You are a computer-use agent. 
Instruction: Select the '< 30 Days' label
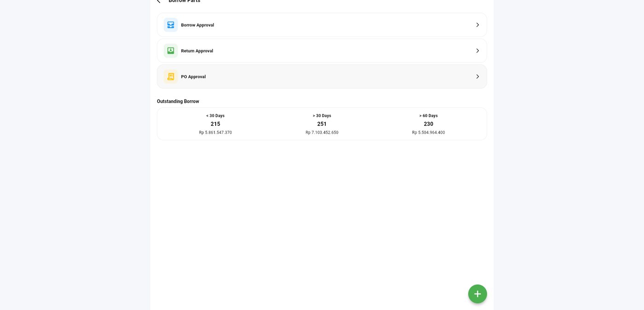coord(215,116)
